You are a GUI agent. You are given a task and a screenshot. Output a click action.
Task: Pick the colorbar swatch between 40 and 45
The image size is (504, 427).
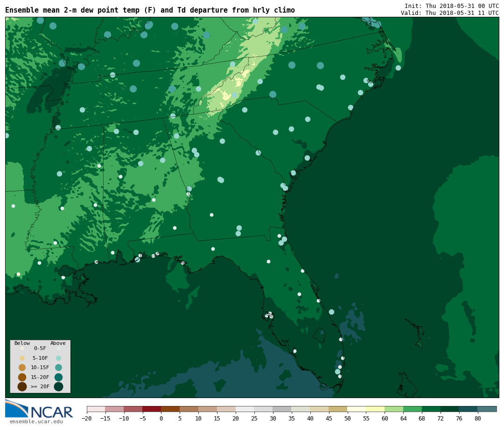click(320, 409)
